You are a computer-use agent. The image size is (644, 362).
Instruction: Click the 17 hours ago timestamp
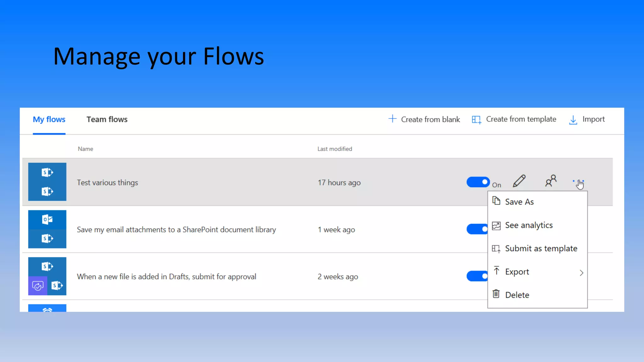339,183
